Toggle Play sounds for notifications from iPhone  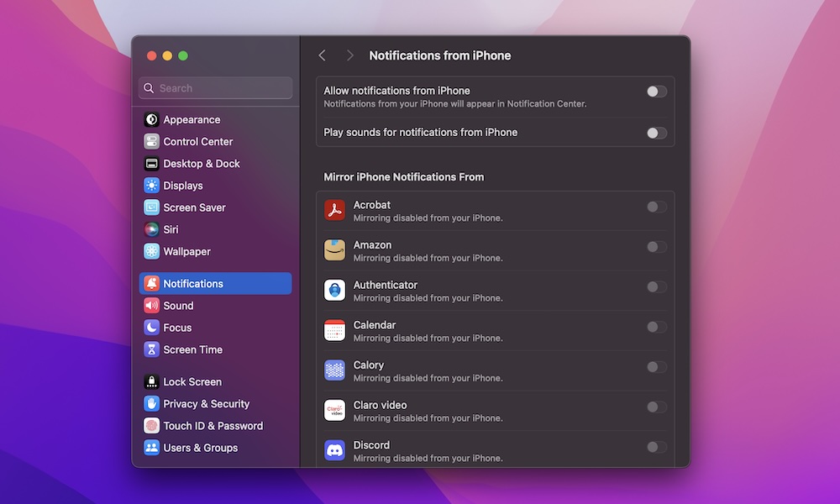(x=657, y=133)
